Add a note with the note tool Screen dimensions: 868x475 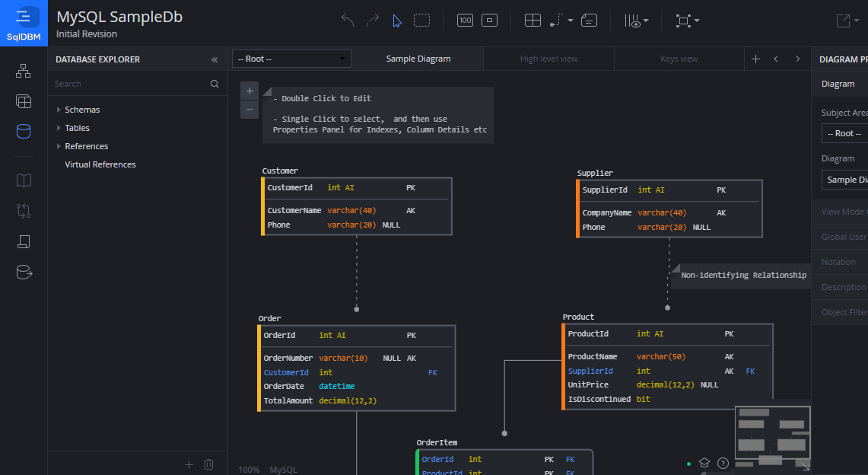(x=589, y=21)
